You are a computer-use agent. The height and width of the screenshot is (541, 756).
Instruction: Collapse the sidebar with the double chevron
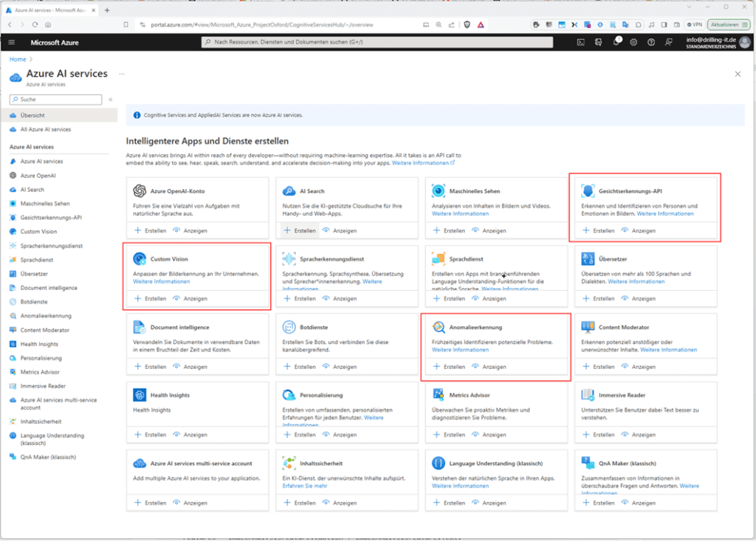111,100
